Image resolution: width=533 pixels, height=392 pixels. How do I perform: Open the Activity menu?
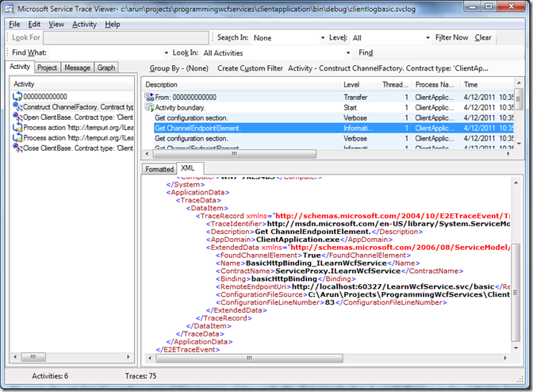[84, 24]
